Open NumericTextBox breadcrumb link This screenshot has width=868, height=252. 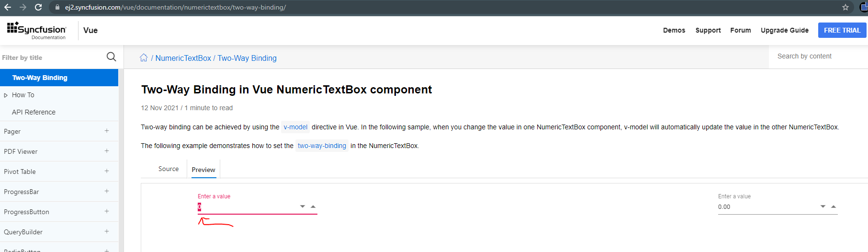point(183,58)
